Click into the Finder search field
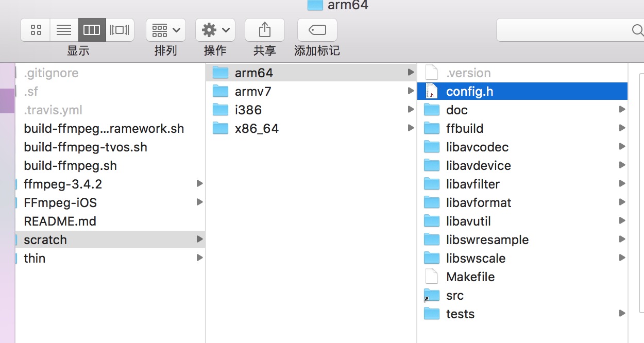The image size is (644, 343). pyautogui.click(x=570, y=30)
